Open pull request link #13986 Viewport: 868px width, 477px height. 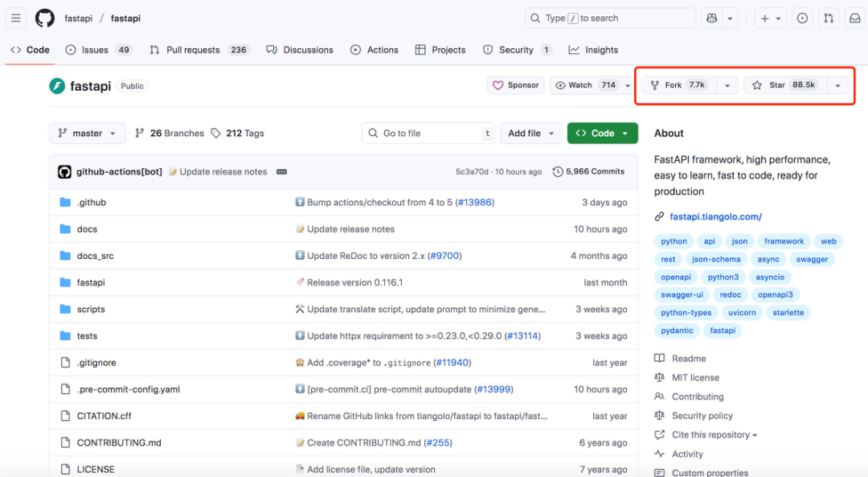(x=475, y=202)
